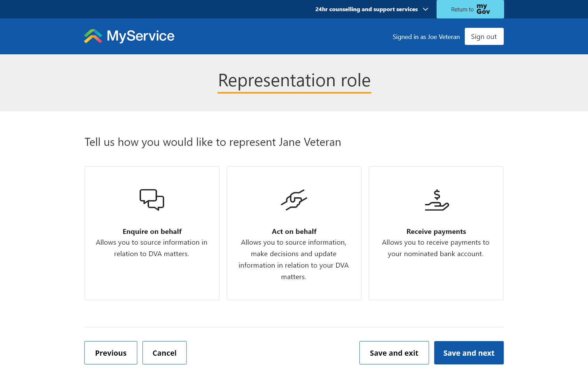This screenshot has height=386, width=588.
Task: Click the dollar-in-hand icon above Receive payments
Action: point(436,199)
